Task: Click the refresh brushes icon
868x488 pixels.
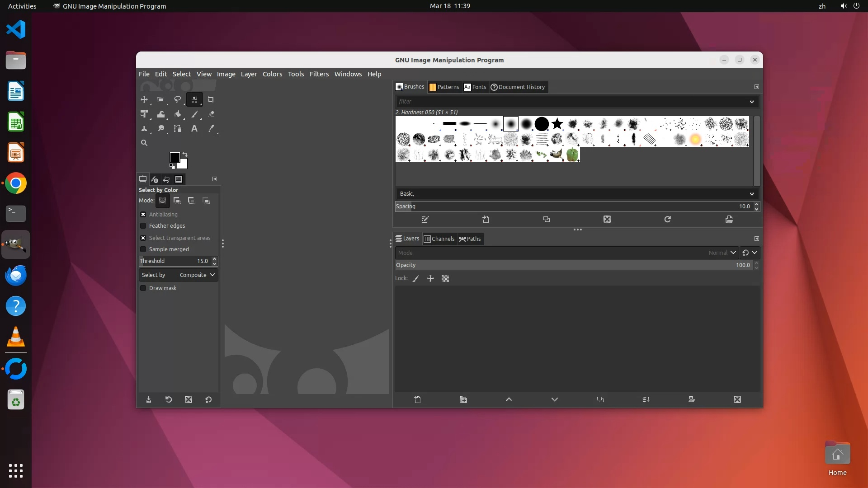Action: point(667,220)
